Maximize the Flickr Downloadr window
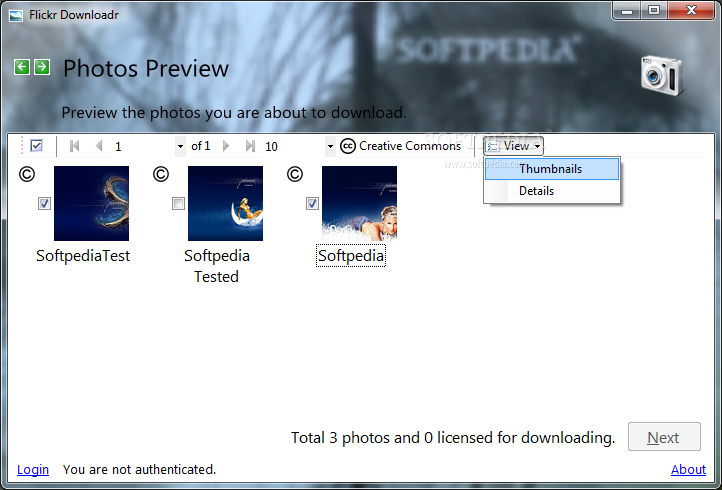Image resolution: width=722 pixels, height=490 pixels. coord(654,11)
